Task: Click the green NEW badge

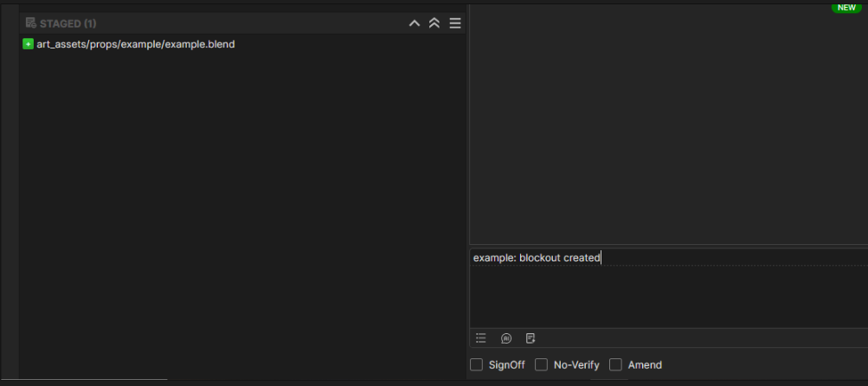Action: coord(845,8)
